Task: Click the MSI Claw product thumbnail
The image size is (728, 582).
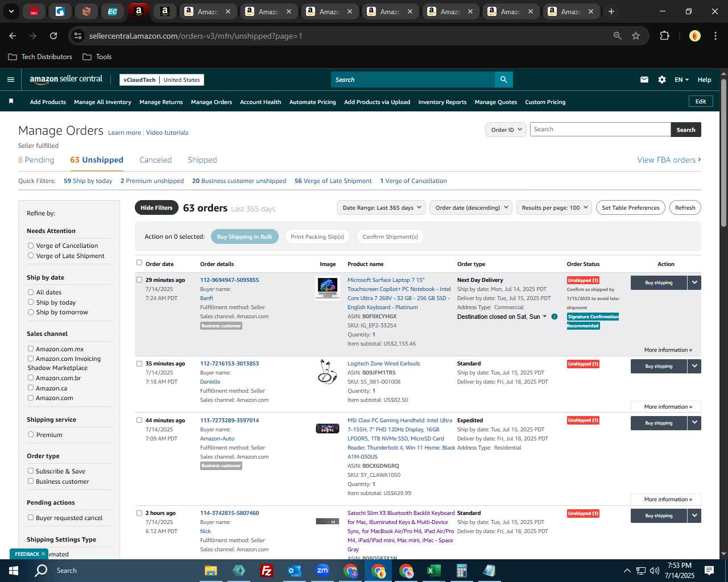Action: point(328,428)
